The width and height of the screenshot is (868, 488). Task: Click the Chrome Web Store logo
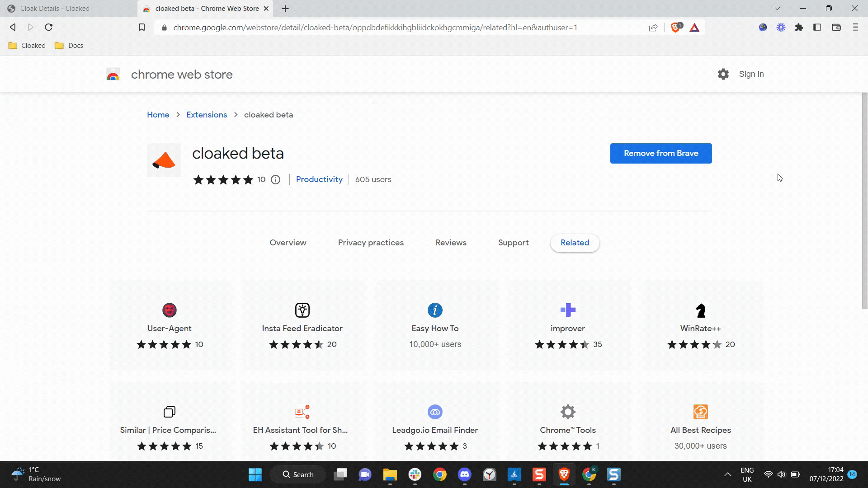tap(113, 74)
